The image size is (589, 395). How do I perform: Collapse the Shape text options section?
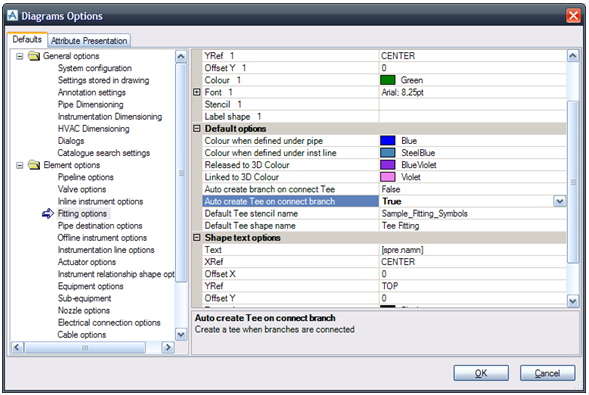(197, 238)
